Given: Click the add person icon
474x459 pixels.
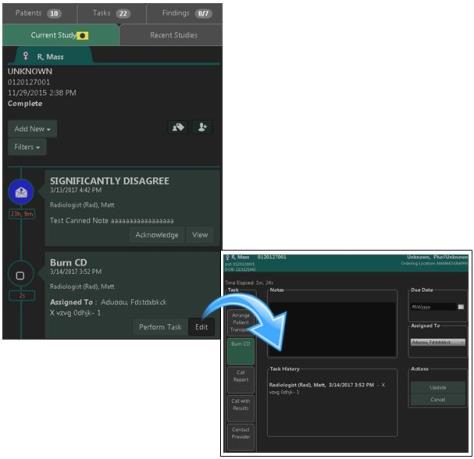Looking at the screenshot, I should (203, 127).
